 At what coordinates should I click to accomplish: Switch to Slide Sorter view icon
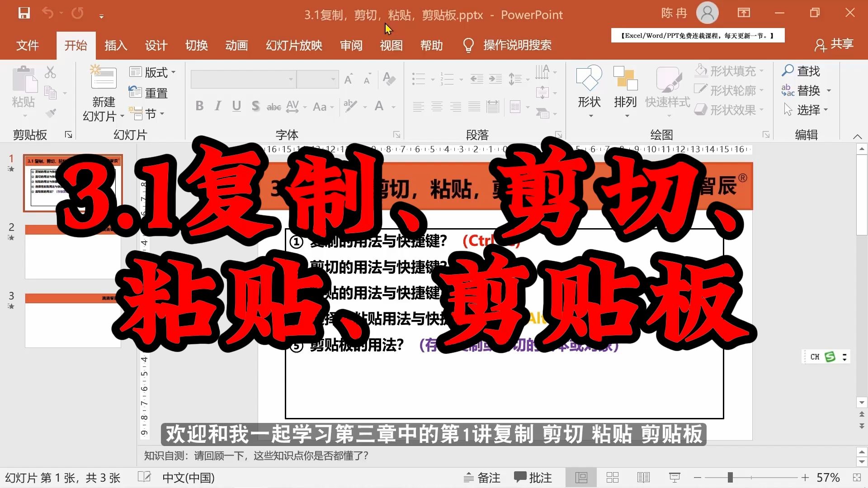pyautogui.click(x=613, y=478)
